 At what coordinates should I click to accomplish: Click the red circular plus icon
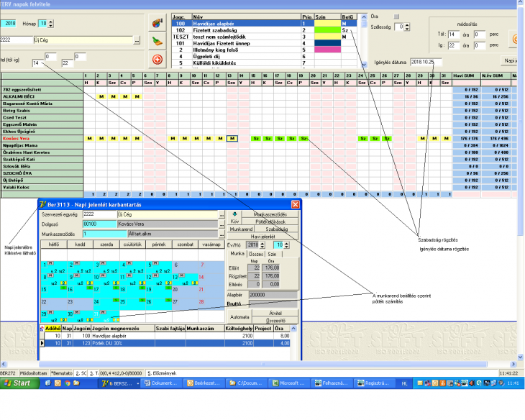tap(157, 59)
